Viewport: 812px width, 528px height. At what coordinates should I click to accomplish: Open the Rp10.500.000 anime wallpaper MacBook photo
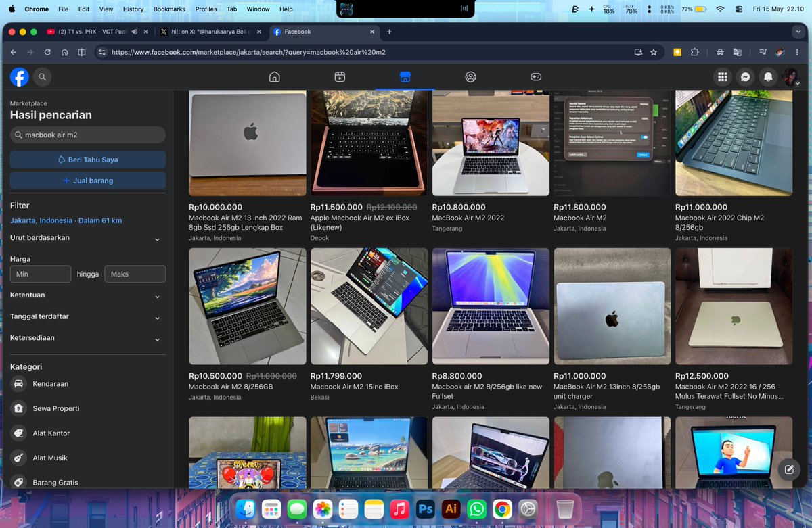coord(247,306)
